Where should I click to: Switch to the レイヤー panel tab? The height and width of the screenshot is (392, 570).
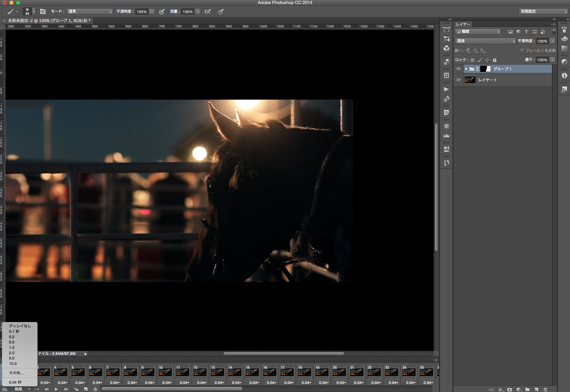coord(463,24)
